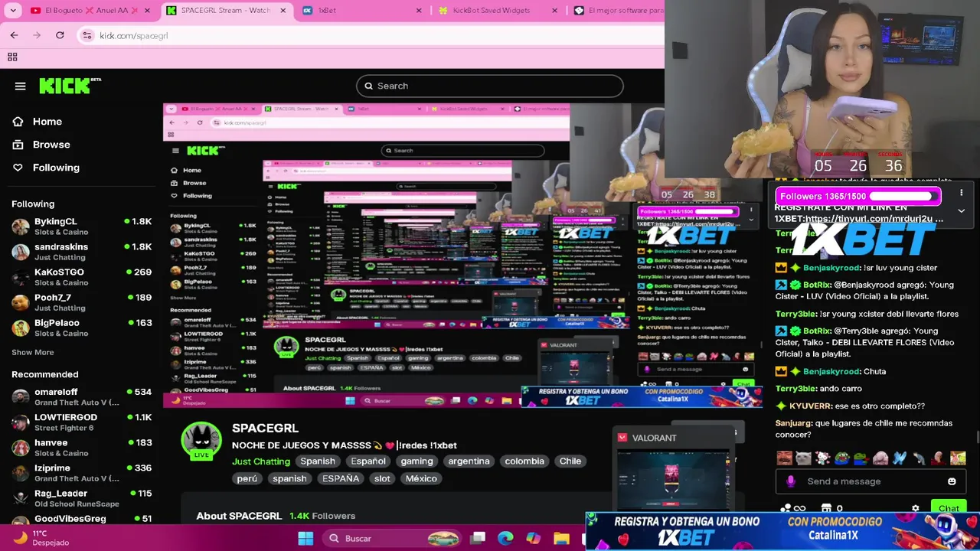Collapse pinned message with chevron arrow

[x=961, y=211]
